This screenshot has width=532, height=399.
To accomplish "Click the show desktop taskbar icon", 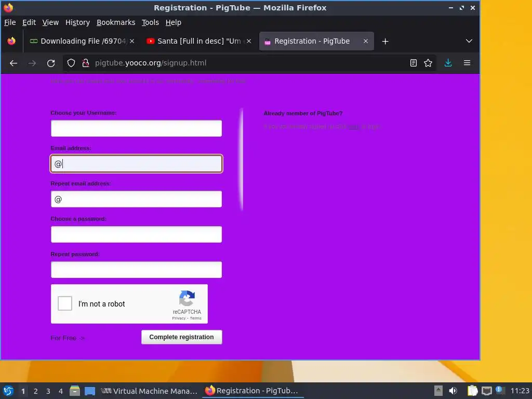I will tap(90, 391).
